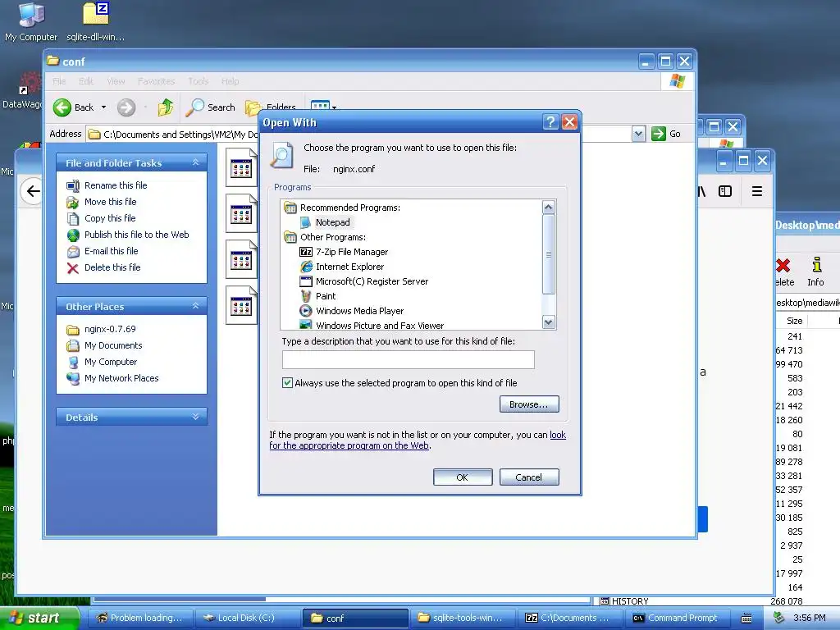This screenshot has width=840, height=630.
Task: Open the address bar dropdown arrow
Action: click(638, 134)
